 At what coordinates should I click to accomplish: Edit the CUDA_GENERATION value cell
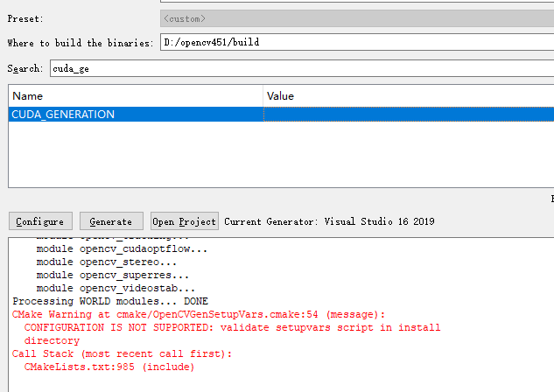pos(409,114)
